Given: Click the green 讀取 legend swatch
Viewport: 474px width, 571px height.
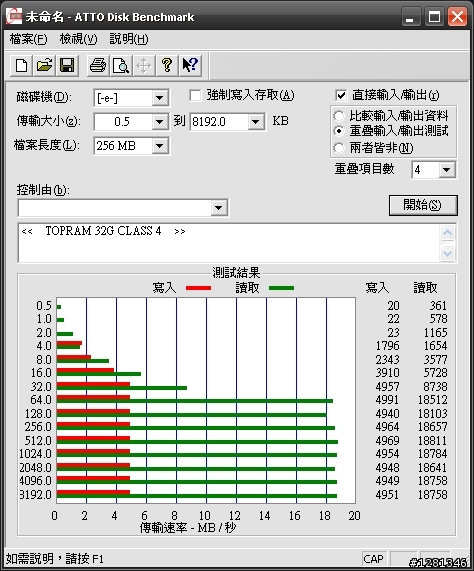Looking at the screenshot, I should click(x=281, y=288).
